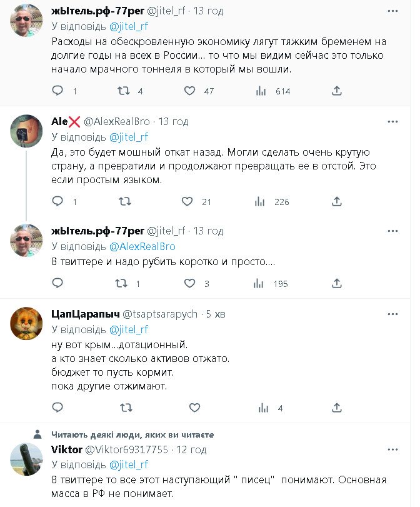Screen dimensions: 420x507
Task: Like AlexRealBro's tweet with 21 likes
Action: tap(187, 201)
